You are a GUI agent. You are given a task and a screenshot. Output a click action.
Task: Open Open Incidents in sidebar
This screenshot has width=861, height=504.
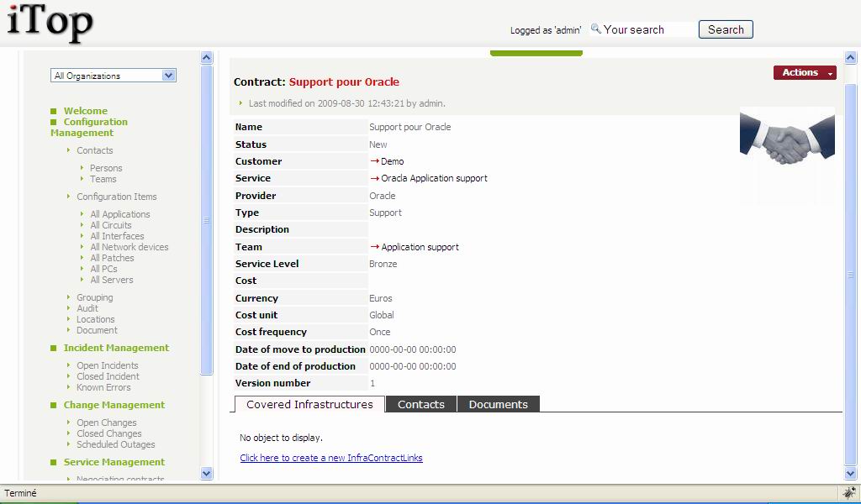click(107, 365)
